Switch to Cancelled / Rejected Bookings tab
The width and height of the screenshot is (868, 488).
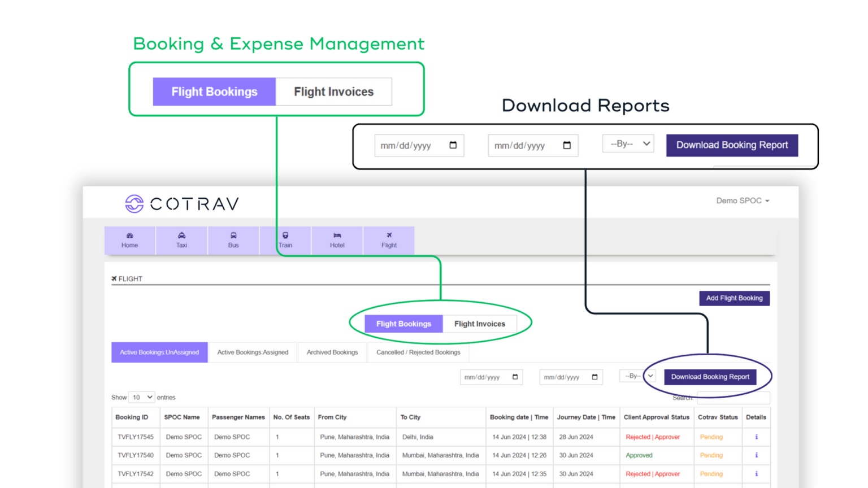(x=418, y=352)
